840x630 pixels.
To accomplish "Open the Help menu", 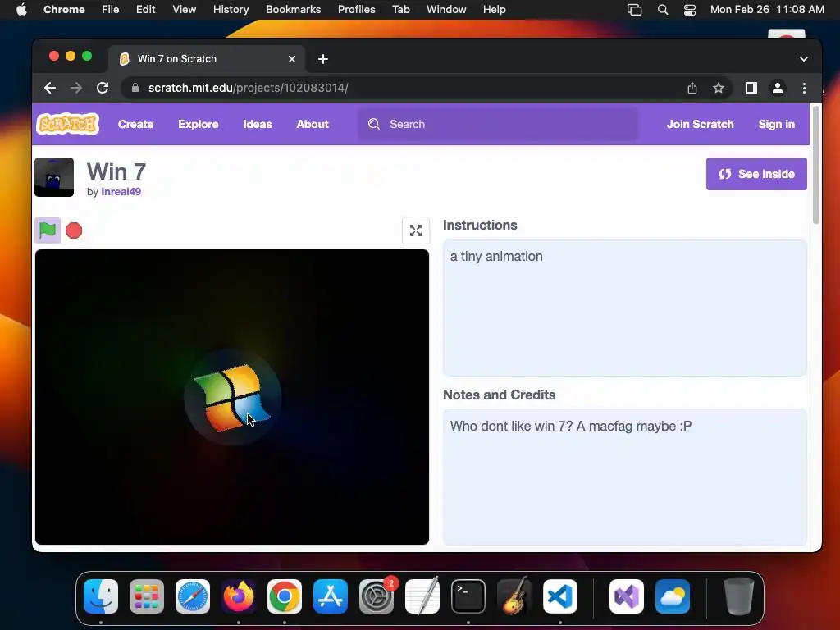I will point(494,9).
